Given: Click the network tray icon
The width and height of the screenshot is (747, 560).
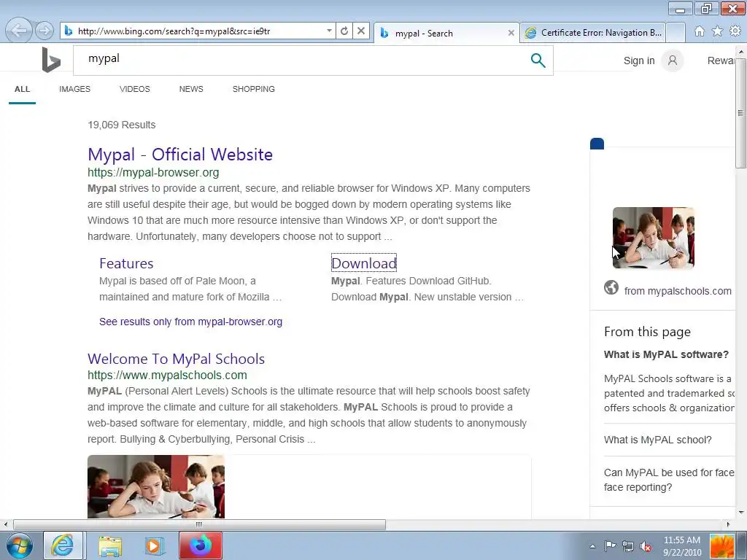Looking at the screenshot, I should [628, 546].
